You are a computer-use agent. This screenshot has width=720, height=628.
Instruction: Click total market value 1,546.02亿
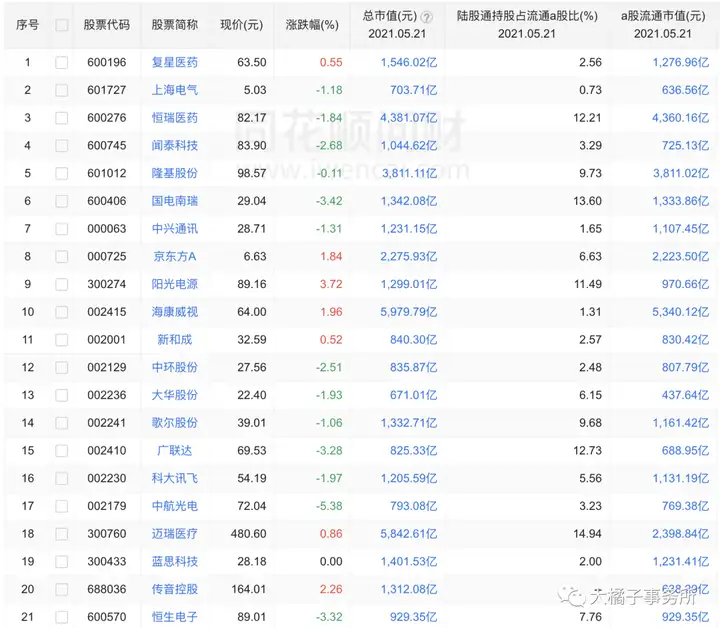tap(409, 62)
